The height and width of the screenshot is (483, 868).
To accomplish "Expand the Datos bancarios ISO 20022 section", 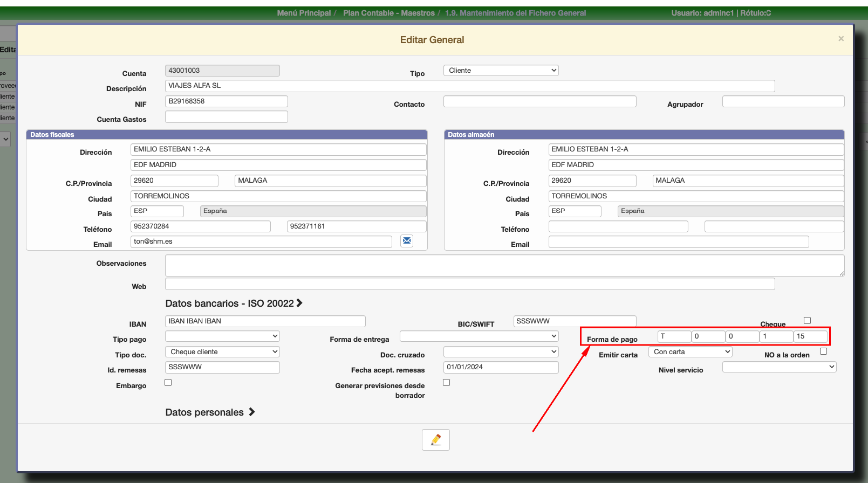I will pos(234,303).
